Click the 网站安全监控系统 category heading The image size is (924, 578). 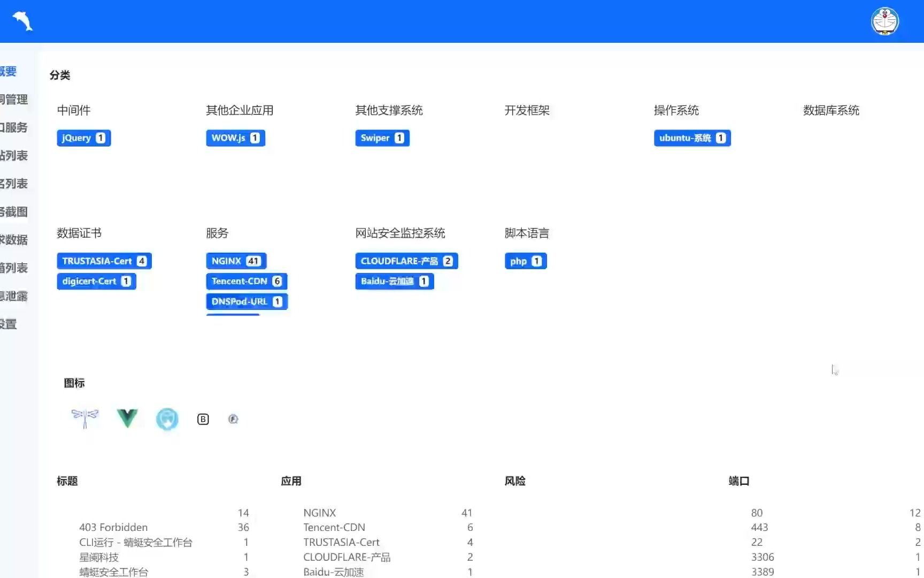[x=401, y=233]
